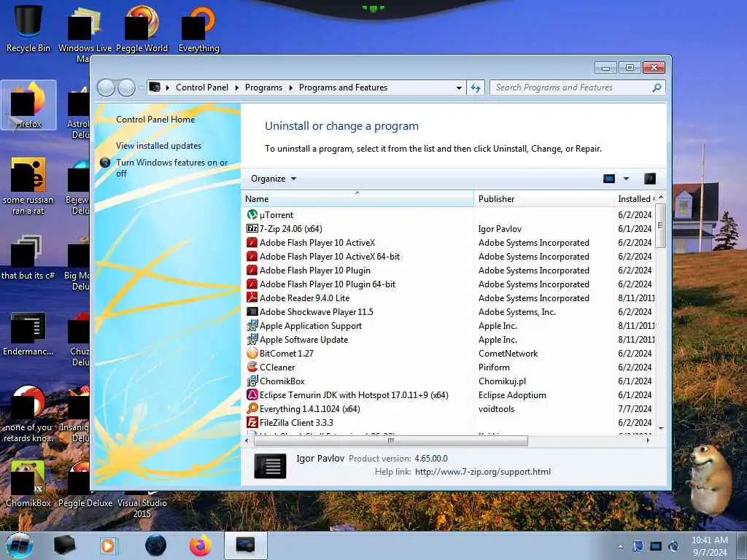Screen dimensions: 747x560
Task: Open Everything desktop shortcut
Action: (199, 28)
